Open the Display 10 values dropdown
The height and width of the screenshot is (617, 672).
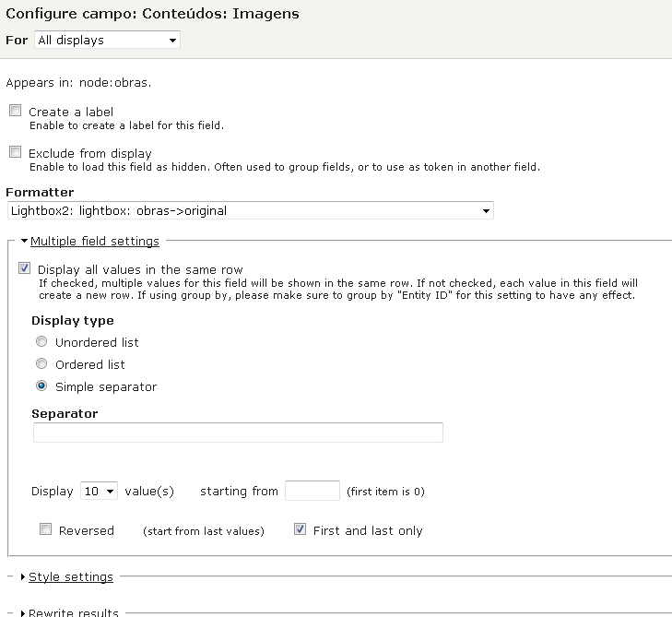pos(99,492)
